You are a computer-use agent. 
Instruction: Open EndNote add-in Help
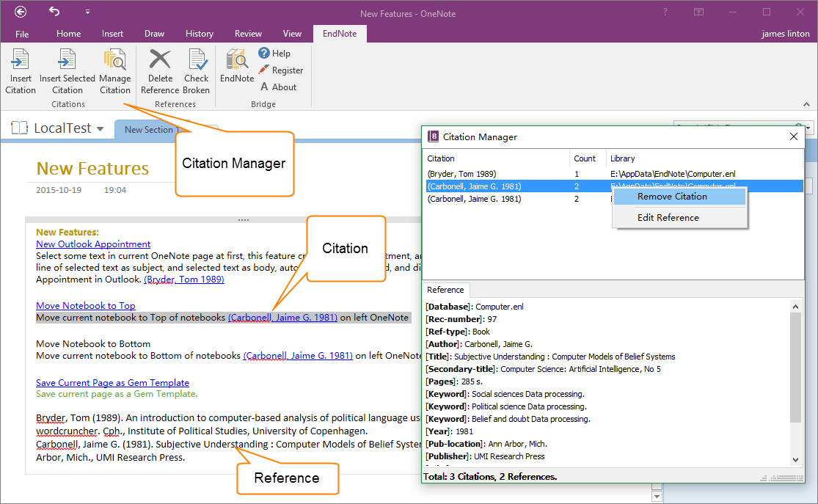[x=274, y=54]
